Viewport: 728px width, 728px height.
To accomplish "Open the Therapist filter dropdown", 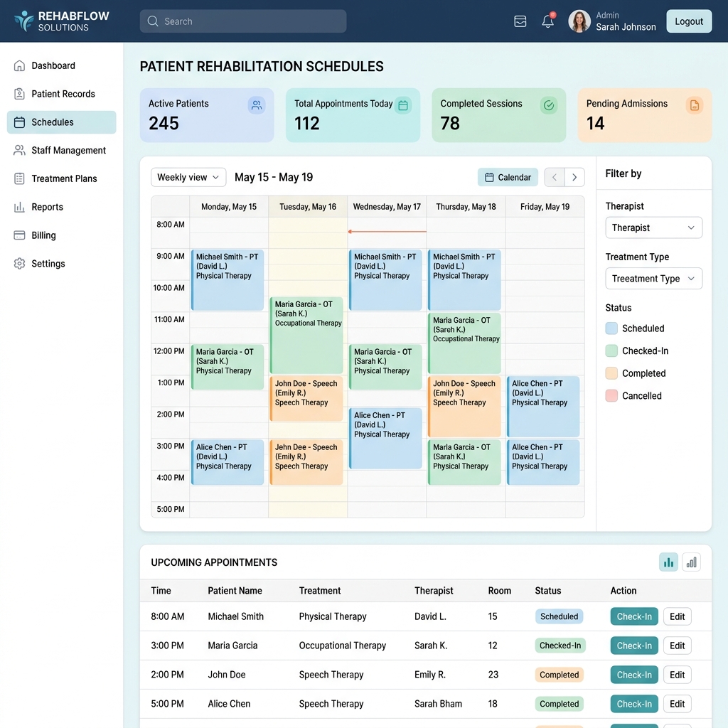I will tap(653, 227).
